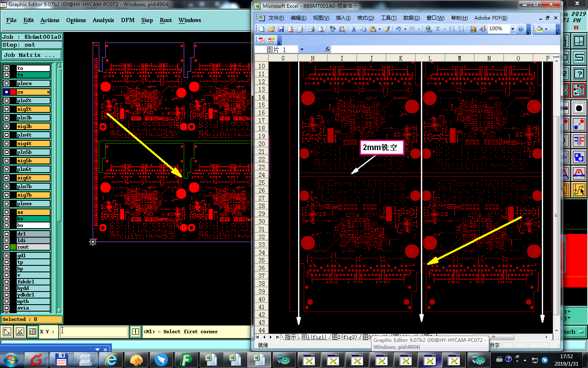Copy selection in Excel toolbar
The image size is (588, 368).
coord(363,29)
